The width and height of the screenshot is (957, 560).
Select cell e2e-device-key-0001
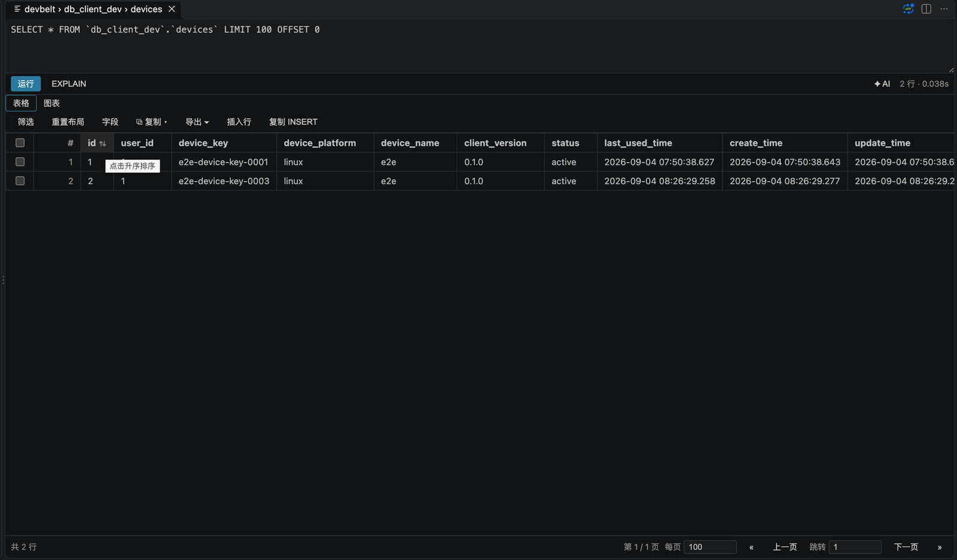[x=224, y=162]
